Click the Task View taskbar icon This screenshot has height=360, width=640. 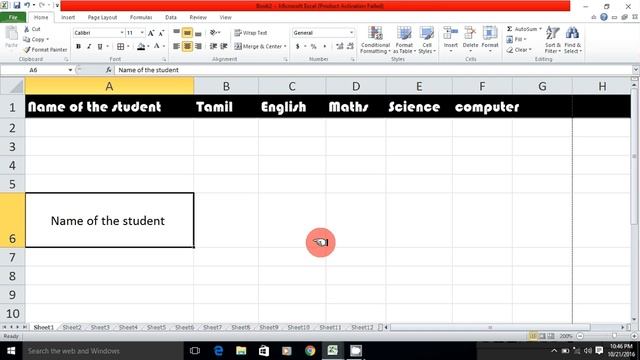(195, 351)
